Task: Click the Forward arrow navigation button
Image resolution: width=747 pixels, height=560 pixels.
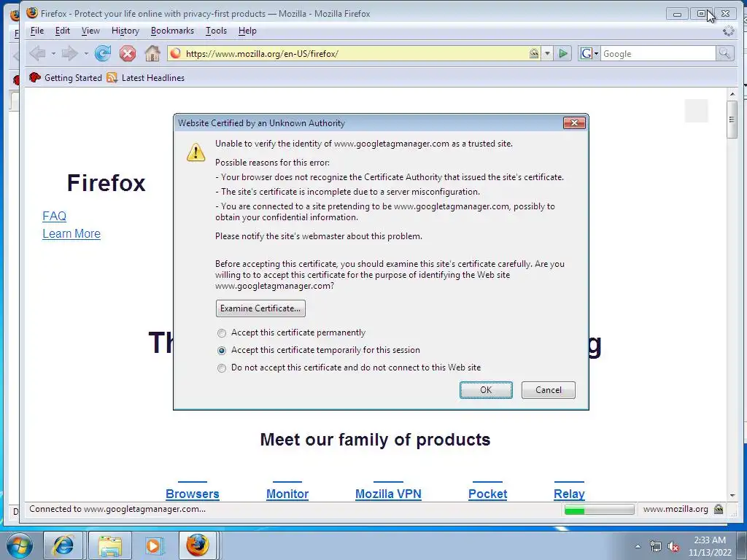Action: (x=69, y=53)
